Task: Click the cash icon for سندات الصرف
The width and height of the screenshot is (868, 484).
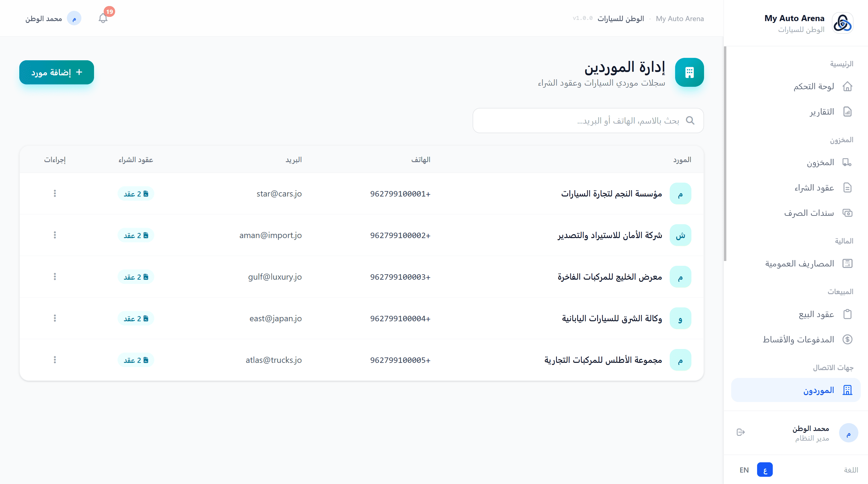Action: point(847,213)
